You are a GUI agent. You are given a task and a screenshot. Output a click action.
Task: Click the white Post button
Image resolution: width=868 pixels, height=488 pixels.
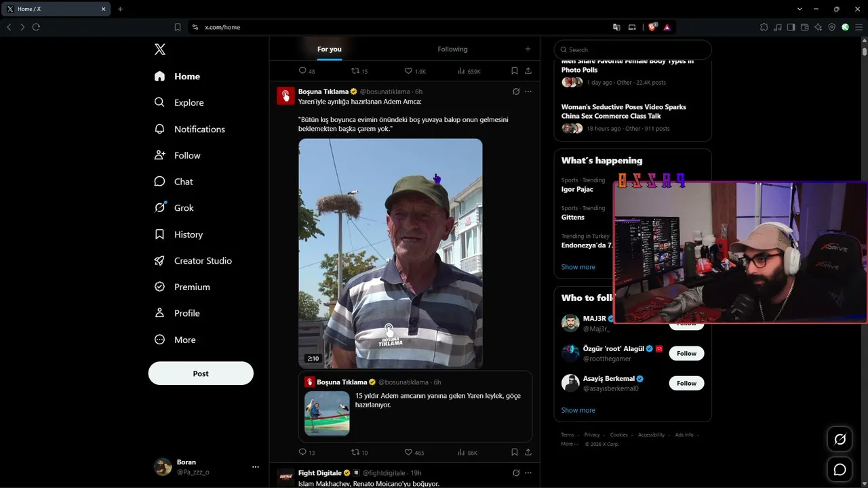pyautogui.click(x=201, y=373)
